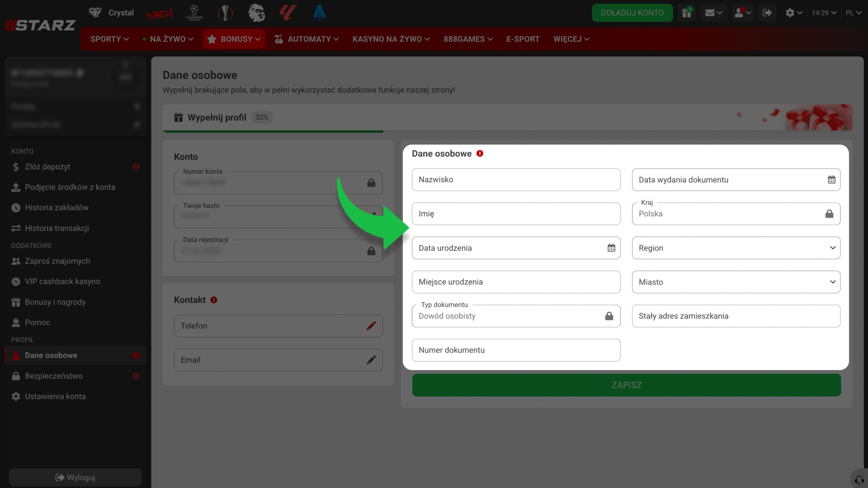The height and width of the screenshot is (488, 868).
Task: Open Historia zakładów
Action: pyautogui.click(x=75, y=207)
